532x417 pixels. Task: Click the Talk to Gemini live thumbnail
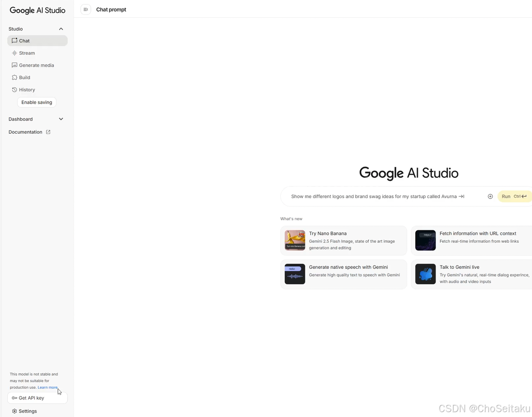(x=425, y=274)
